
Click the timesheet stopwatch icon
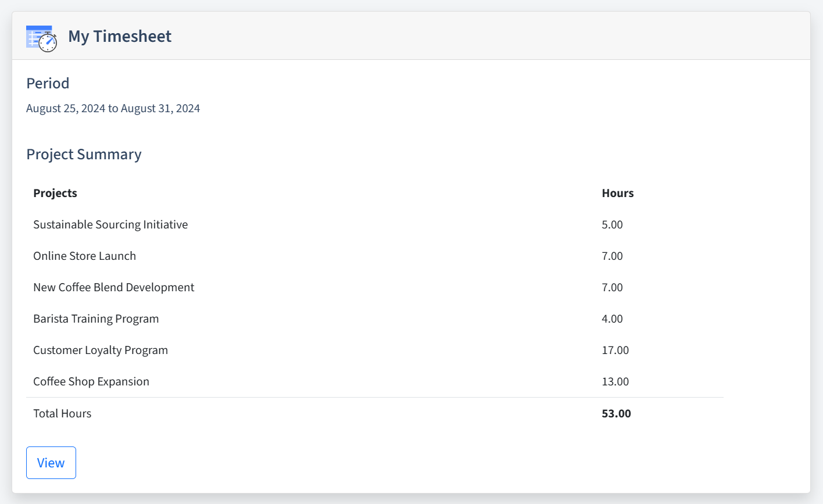pos(42,38)
